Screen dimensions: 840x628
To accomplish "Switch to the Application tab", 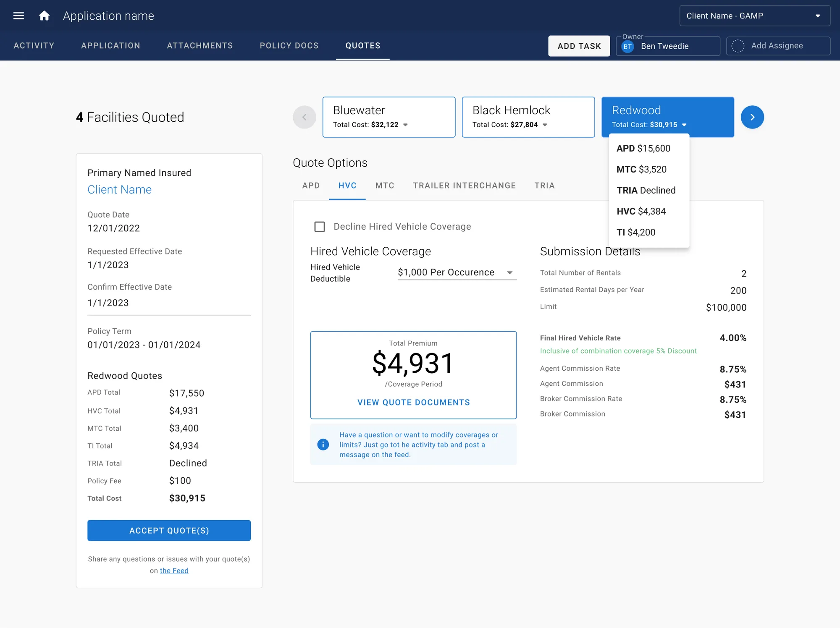I will [x=110, y=45].
